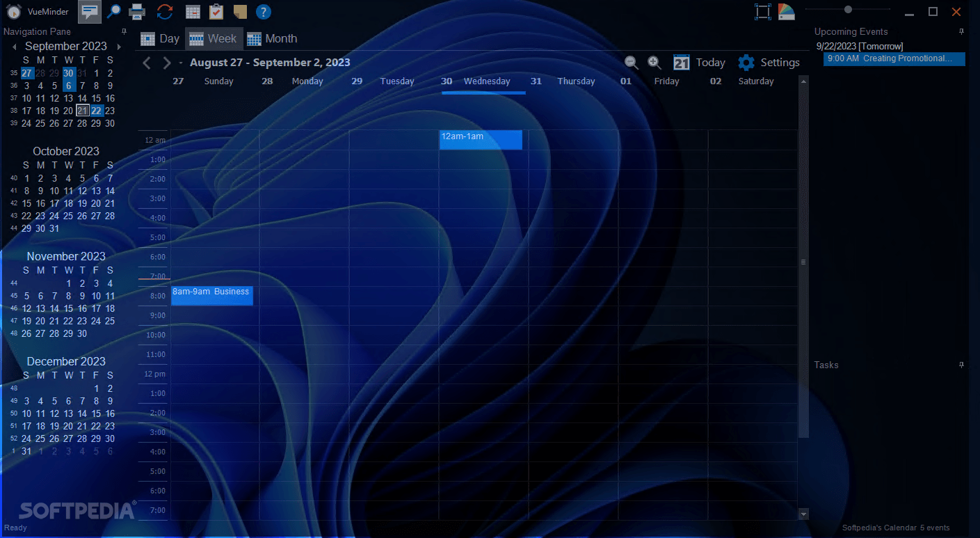Go to previous week with left chevron

[x=147, y=63]
